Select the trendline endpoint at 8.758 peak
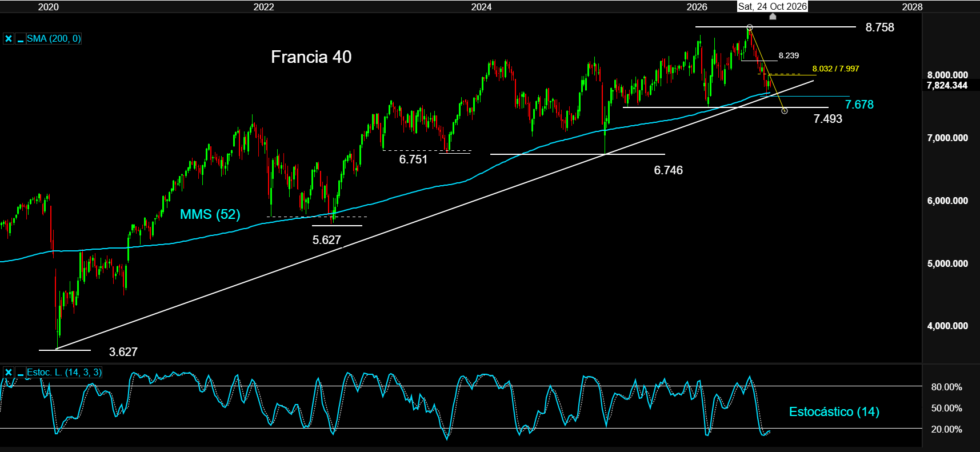The height and width of the screenshot is (452, 980). (x=750, y=27)
